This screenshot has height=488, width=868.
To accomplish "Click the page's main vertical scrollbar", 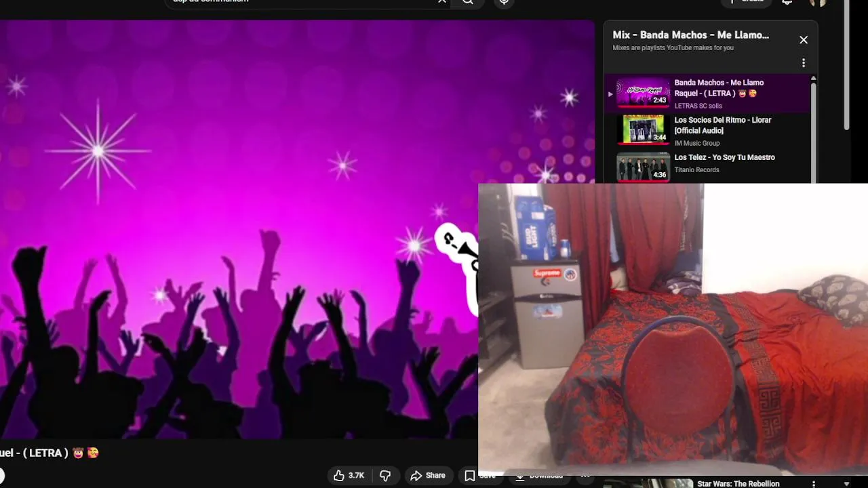I will pos(846,66).
